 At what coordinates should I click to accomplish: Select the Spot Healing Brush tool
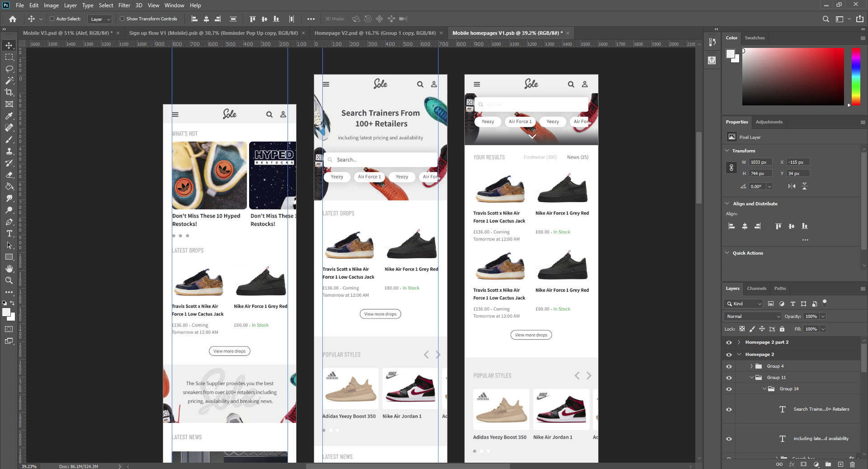(x=9, y=128)
